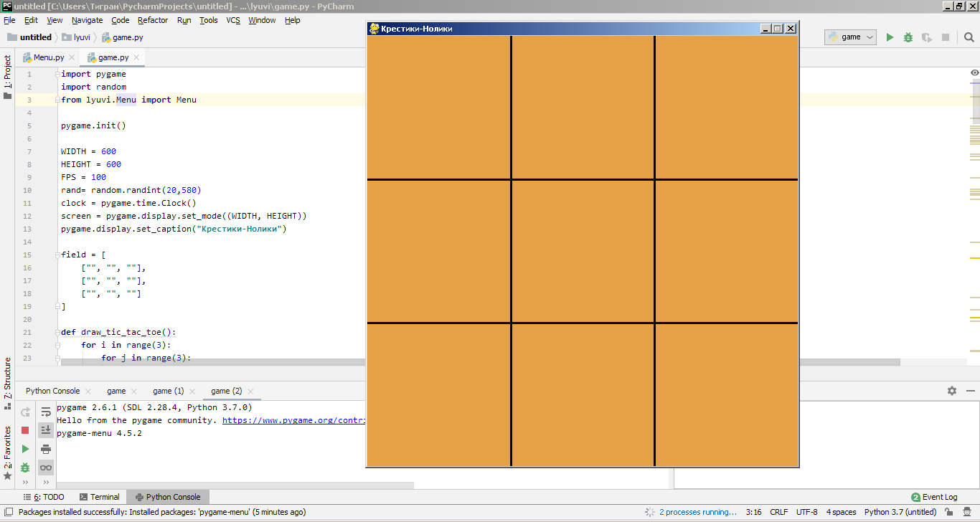This screenshot has width=980, height=522.
Task: Place cursor on the 'FPS = 100' line
Action: tap(83, 177)
